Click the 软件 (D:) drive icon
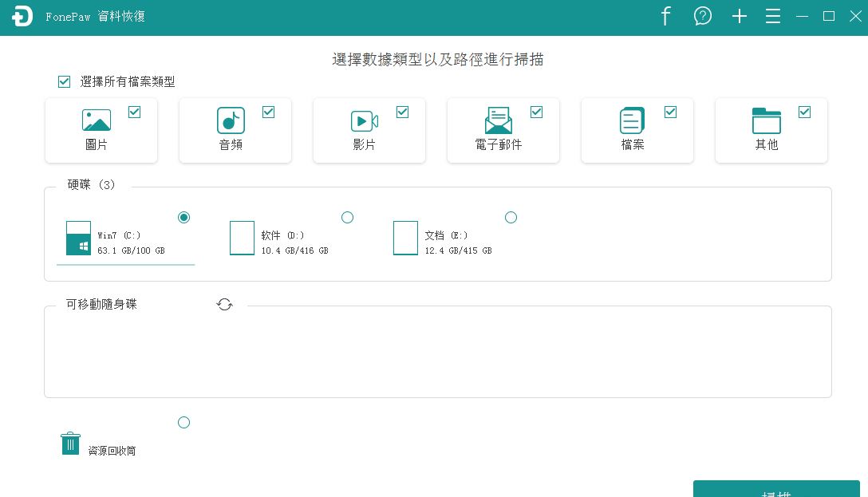 coord(242,238)
